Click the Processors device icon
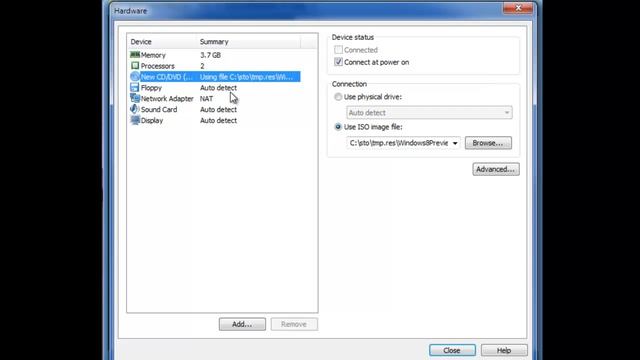 click(135, 66)
